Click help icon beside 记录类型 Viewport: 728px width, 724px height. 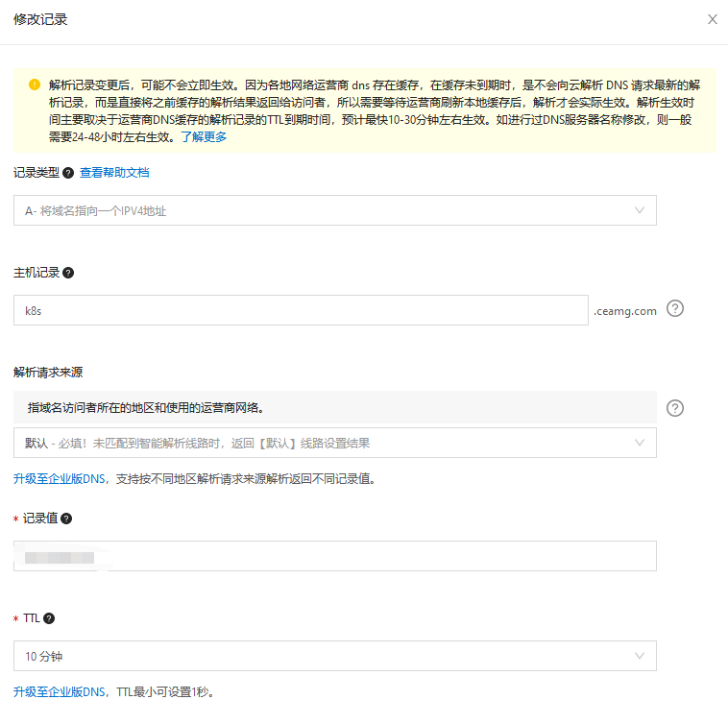tap(68, 173)
